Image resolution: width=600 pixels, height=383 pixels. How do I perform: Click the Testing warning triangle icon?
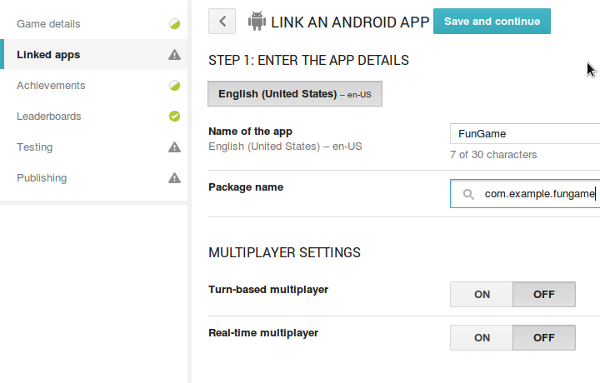(174, 147)
